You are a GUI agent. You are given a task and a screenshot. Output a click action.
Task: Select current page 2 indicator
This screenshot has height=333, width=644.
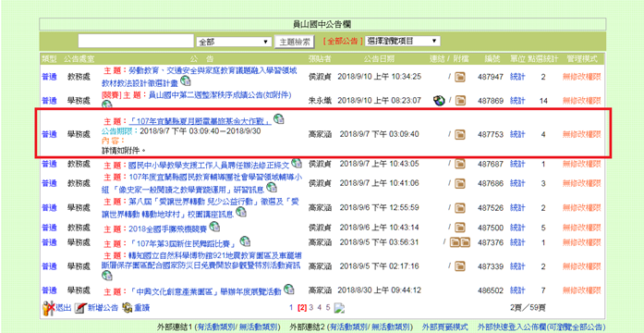(302, 307)
